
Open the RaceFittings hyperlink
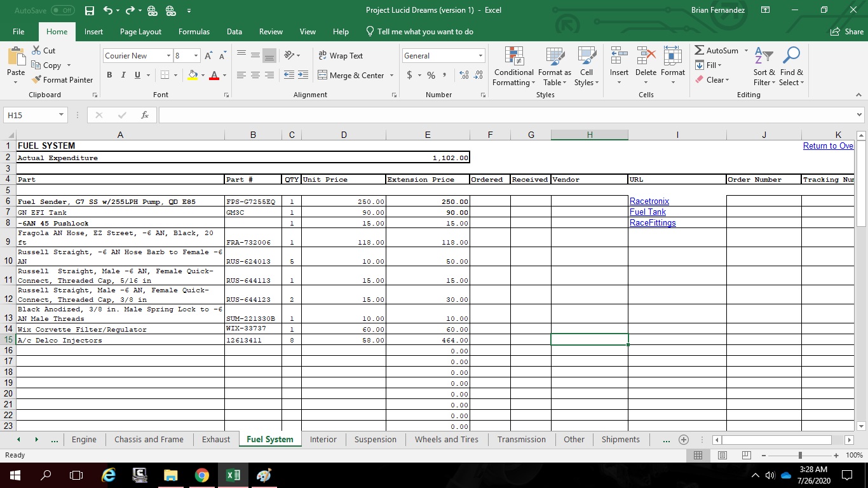(x=653, y=223)
